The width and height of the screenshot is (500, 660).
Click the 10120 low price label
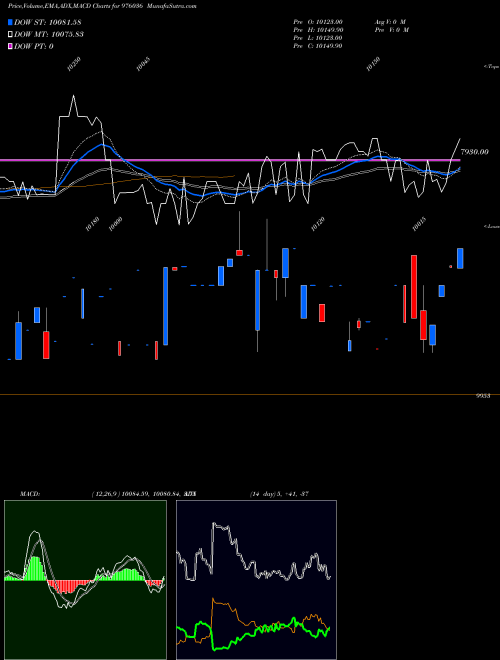pyautogui.click(x=318, y=224)
